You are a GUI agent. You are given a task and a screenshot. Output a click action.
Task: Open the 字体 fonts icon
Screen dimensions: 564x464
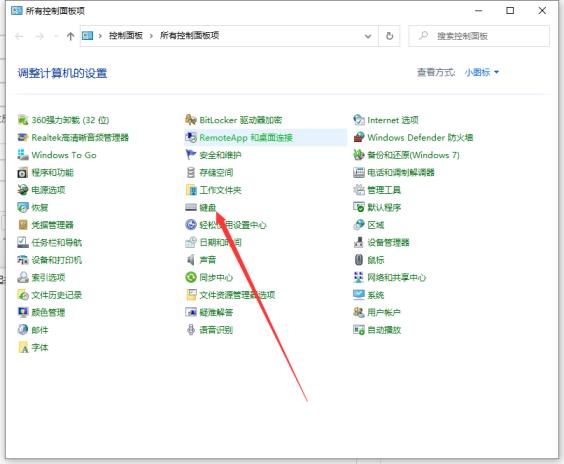pos(23,347)
